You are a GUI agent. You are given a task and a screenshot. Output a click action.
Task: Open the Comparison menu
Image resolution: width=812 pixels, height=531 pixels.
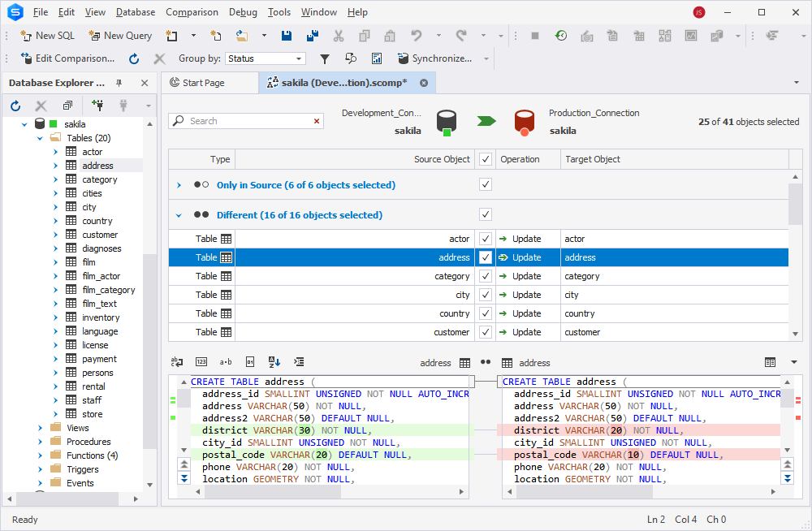[x=192, y=11]
